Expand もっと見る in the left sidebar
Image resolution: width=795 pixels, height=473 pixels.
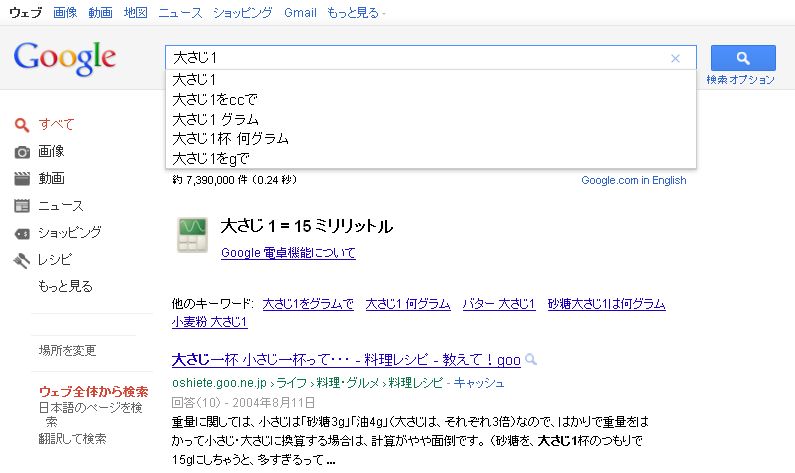click(65, 286)
